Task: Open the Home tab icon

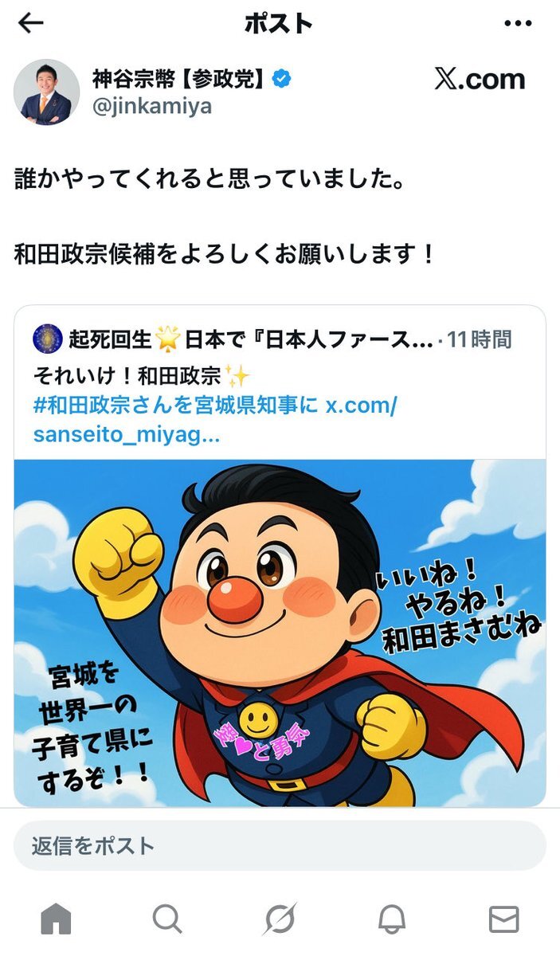Action: click(x=56, y=919)
